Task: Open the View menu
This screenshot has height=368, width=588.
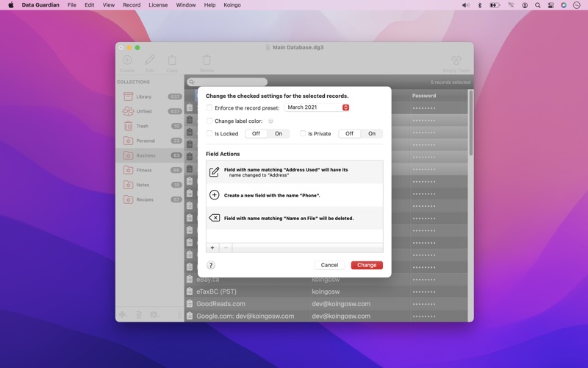Action: [x=108, y=5]
